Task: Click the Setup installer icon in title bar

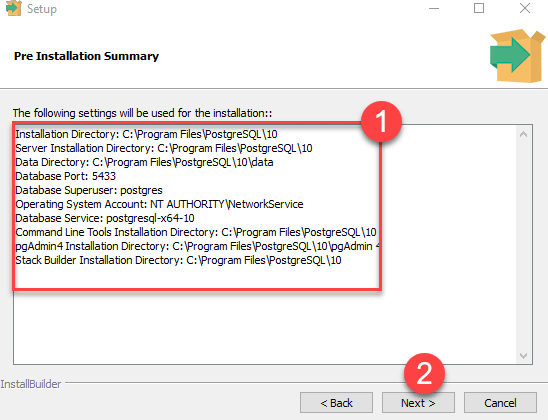Action: [14, 8]
